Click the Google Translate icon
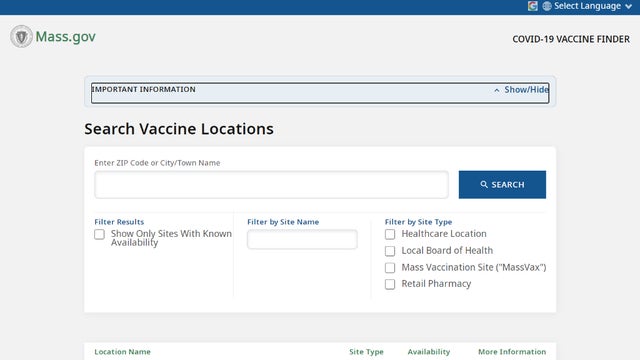This screenshot has width=640, height=360. (532, 6)
